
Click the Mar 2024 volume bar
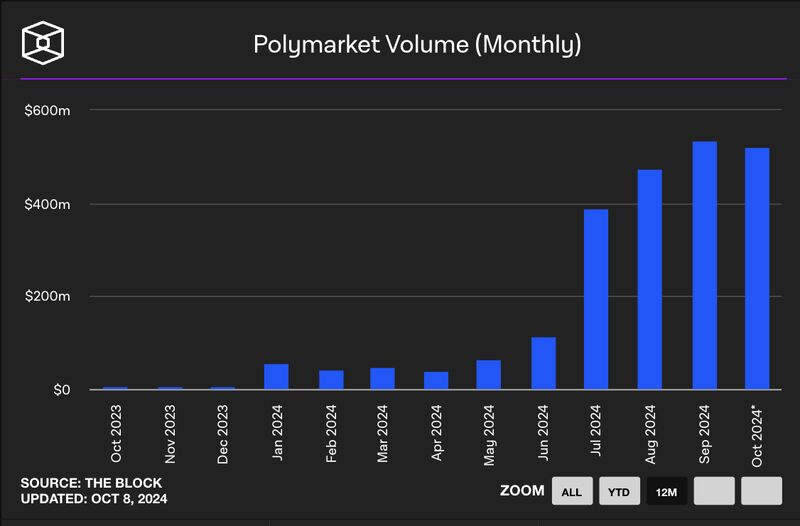(382, 379)
